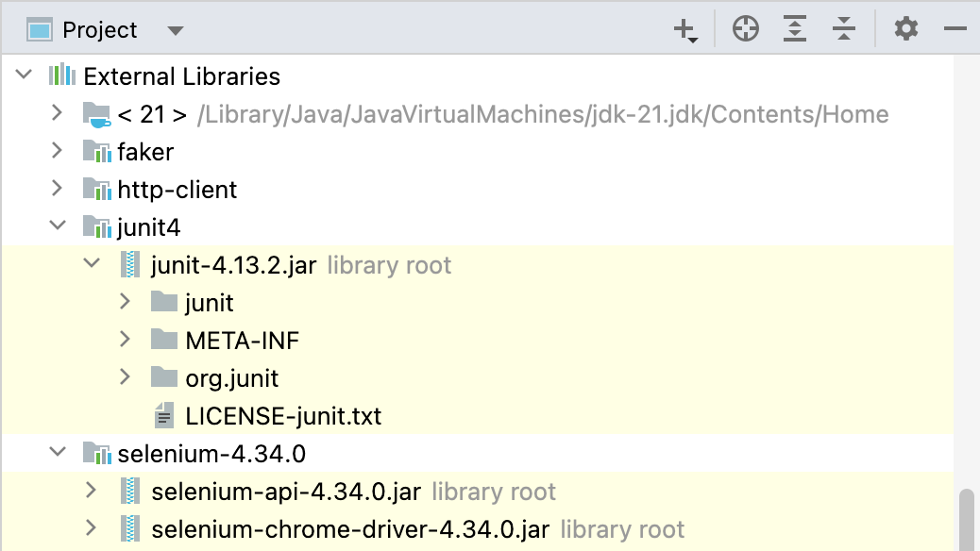Open the gear options menu
Image resolution: width=980 pixels, height=551 pixels.
pos(906,28)
